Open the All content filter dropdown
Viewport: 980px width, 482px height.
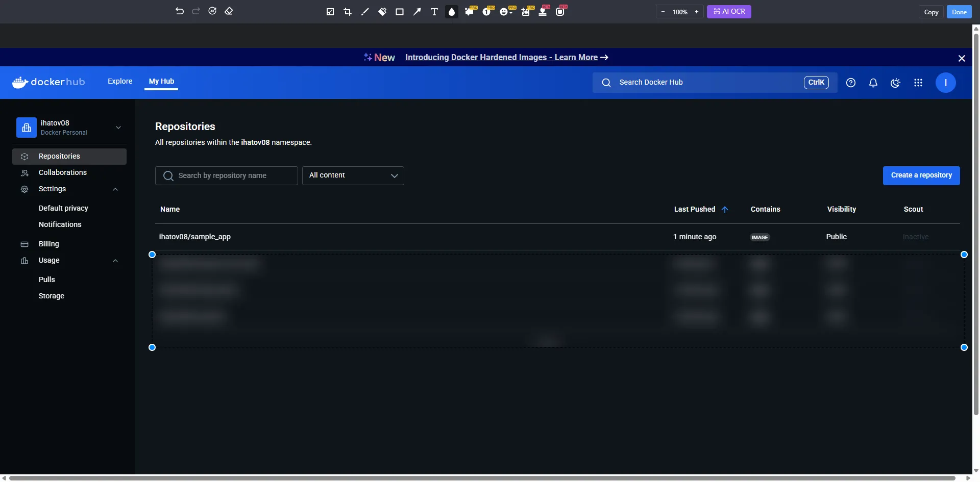353,175
